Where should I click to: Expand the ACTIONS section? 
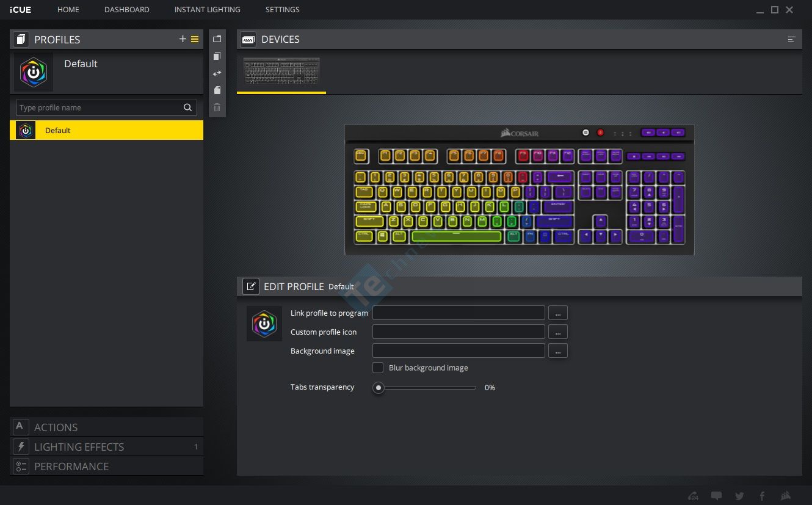[x=106, y=427]
